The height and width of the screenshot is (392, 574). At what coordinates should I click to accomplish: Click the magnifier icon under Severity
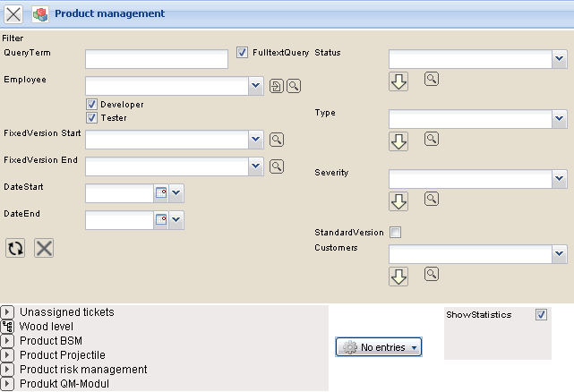point(432,199)
